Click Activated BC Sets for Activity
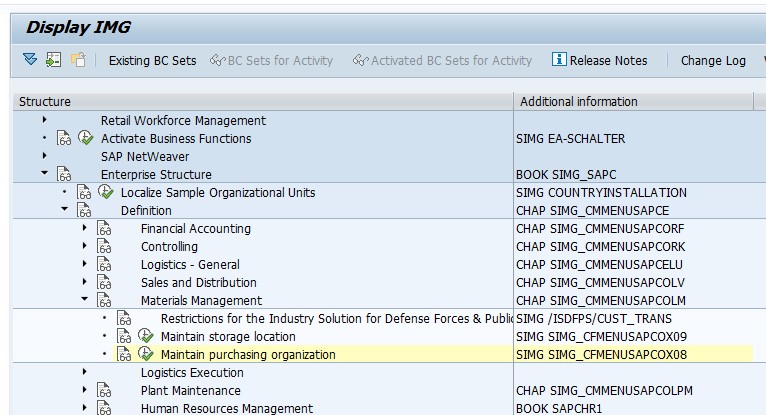 click(443, 61)
